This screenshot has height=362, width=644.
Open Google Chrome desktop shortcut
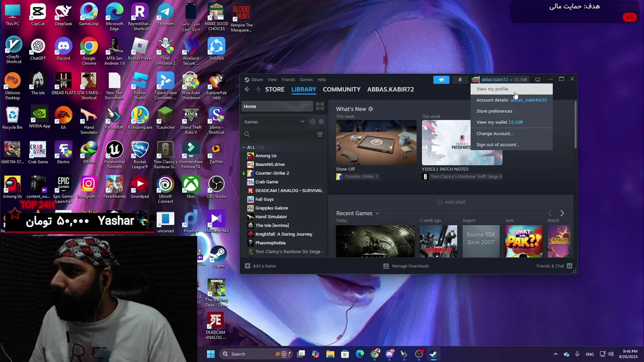(89, 52)
